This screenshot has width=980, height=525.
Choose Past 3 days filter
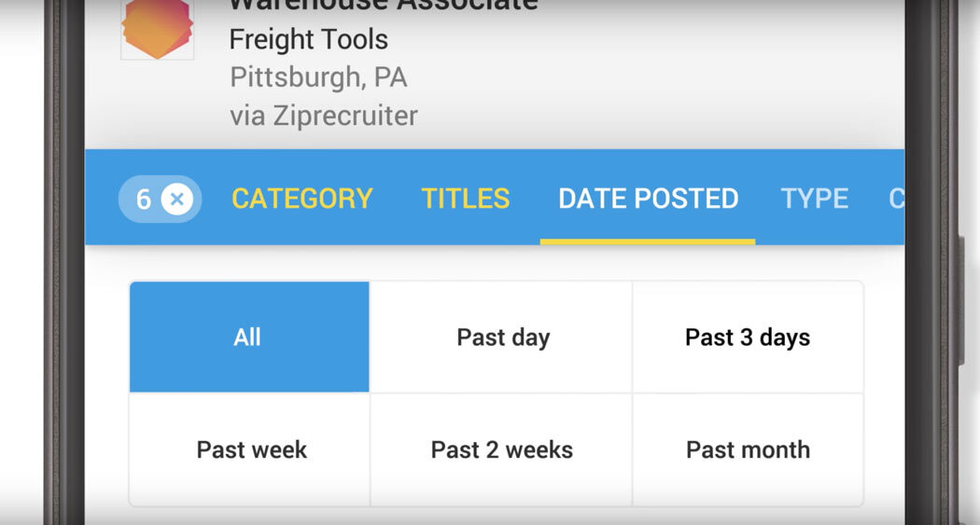click(747, 337)
